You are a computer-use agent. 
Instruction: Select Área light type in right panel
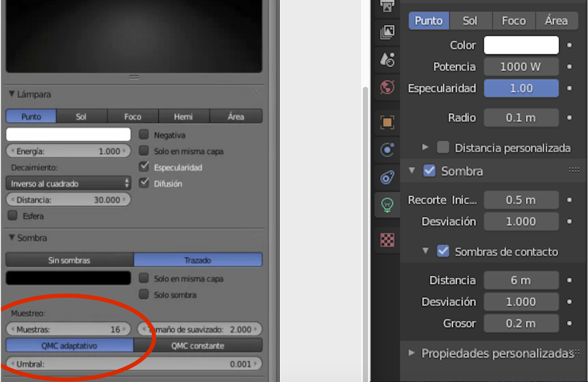pyautogui.click(x=556, y=21)
